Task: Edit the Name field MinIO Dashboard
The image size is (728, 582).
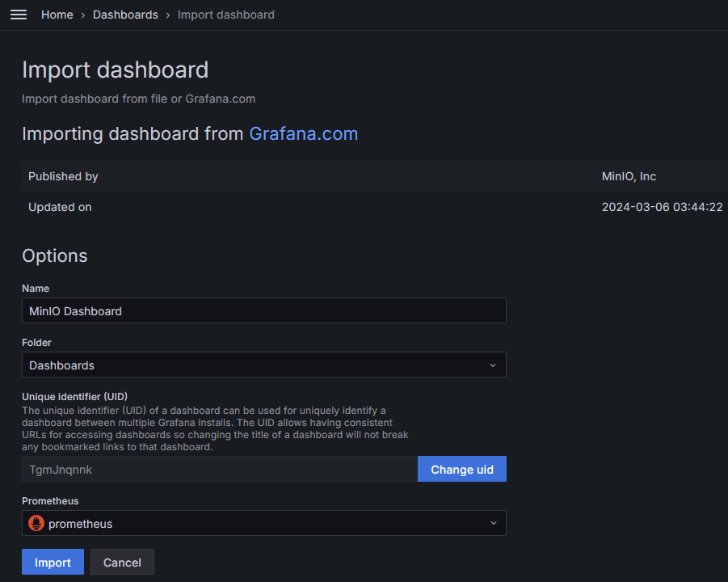Action: click(x=264, y=310)
